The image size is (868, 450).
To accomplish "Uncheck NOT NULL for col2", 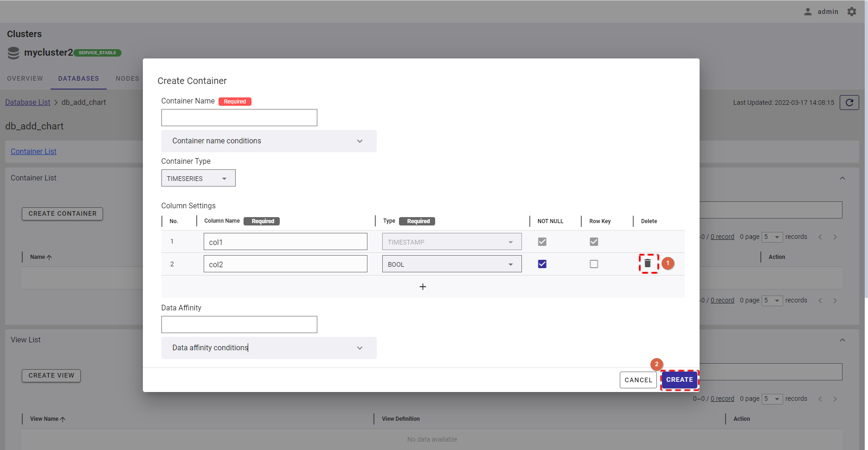I will [x=542, y=264].
